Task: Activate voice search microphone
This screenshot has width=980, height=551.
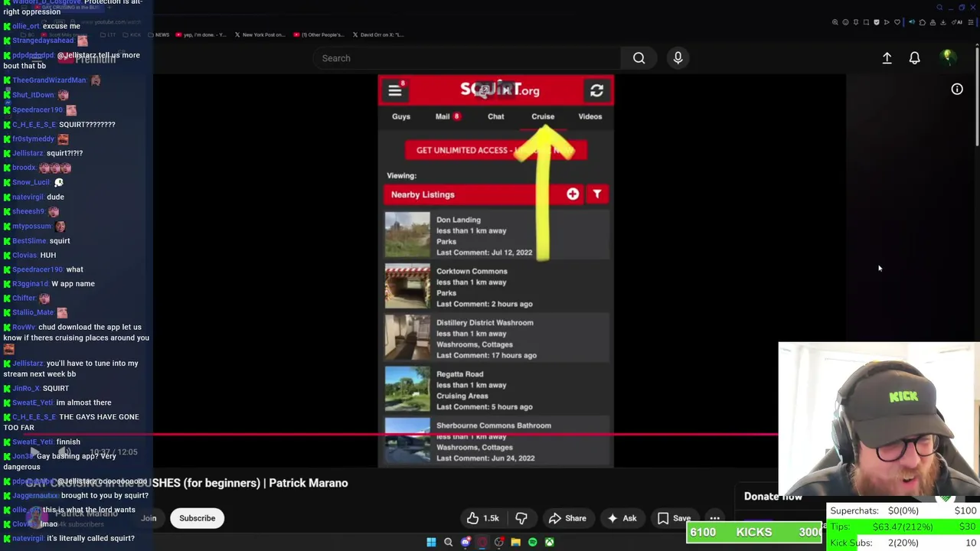Action: coord(678,58)
